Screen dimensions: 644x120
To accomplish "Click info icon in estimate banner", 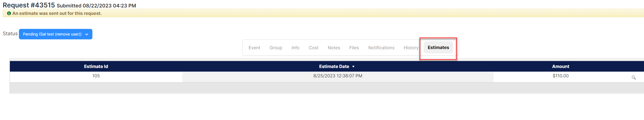I will [x=9, y=13].
